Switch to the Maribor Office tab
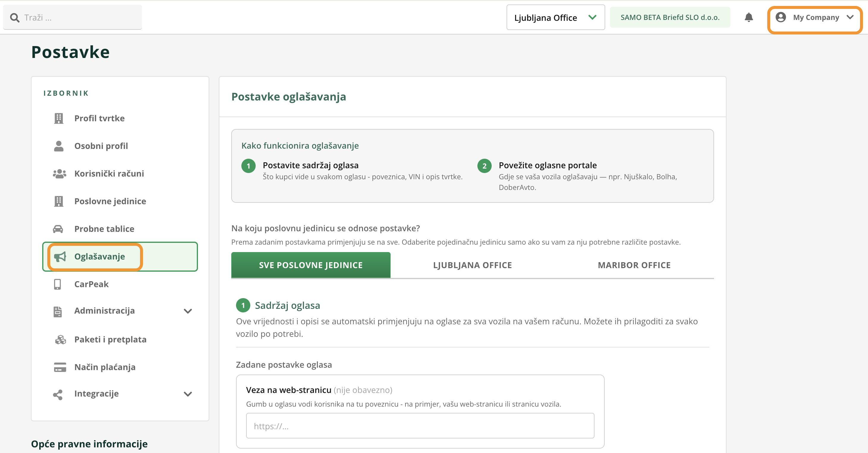Image resolution: width=868 pixels, height=453 pixels. tap(634, 265)
